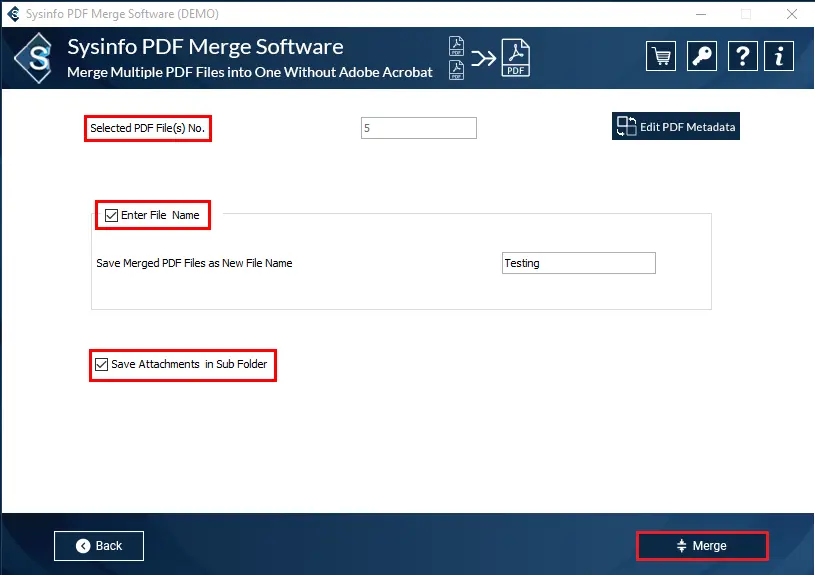This screenshot has height=575, width=815.
Task: Click the Save Merged PDF Files as New File Name label
Action: (194, 263)
